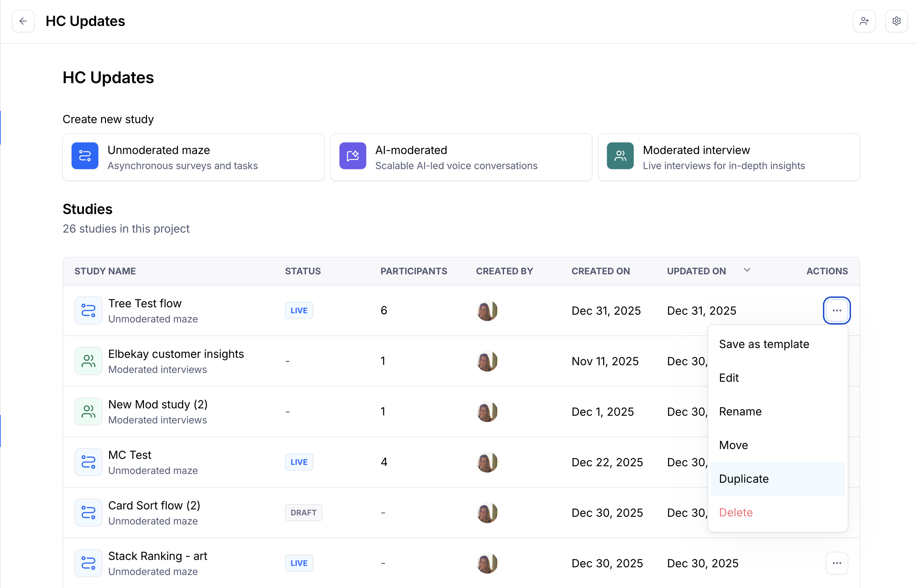Click creator avatar in Tree Test row

487,310
